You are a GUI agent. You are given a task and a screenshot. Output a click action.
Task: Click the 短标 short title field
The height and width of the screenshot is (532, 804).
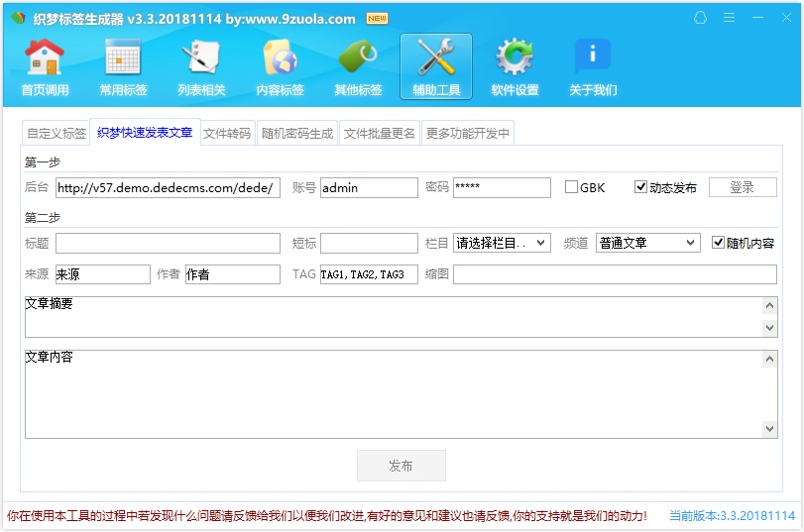pos(369,243)
